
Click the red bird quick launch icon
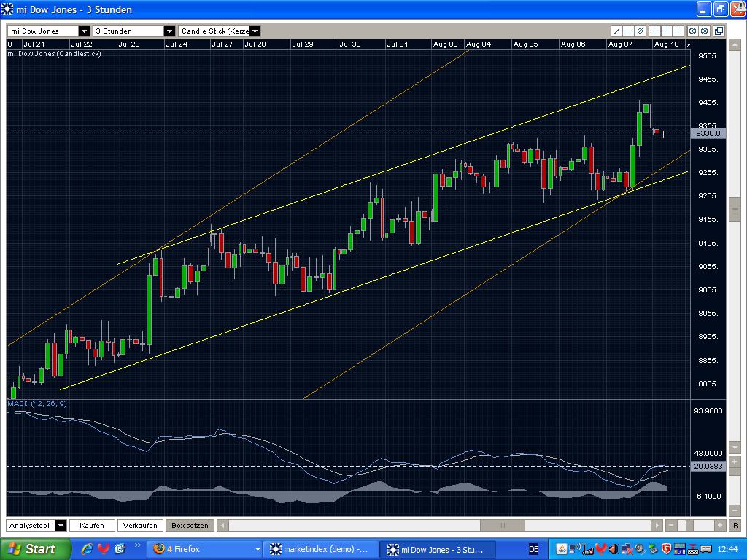click(x=104, y=549)
